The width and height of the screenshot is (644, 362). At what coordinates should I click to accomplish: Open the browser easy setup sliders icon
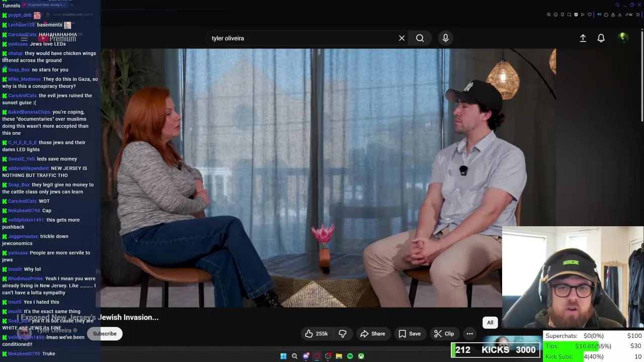(x=638, y=15)
